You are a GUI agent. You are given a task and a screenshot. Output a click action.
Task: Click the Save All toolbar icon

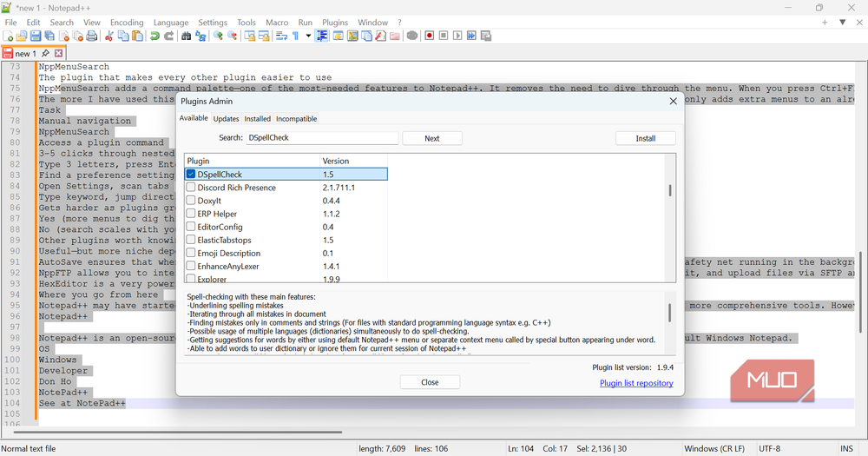point(49,36)
